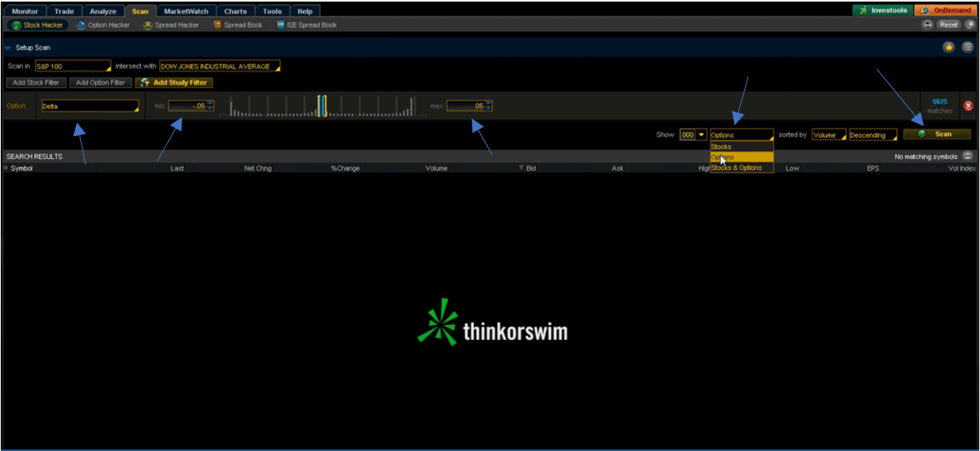Viewport: 980px width, 451px height.
Task: Click the Scan button
Action: pyautogui.click(x=937, y=134)
